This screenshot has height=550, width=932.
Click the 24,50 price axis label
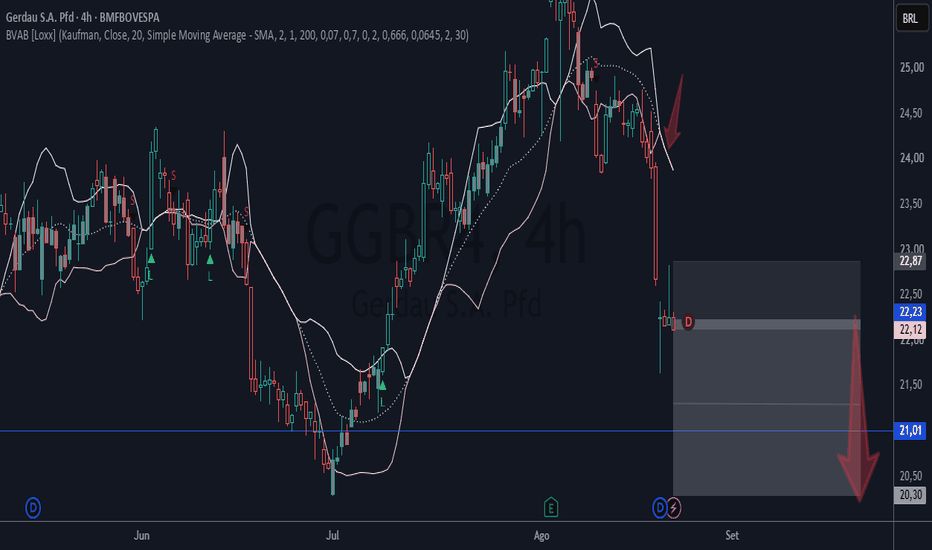click(x=911, y=113)
